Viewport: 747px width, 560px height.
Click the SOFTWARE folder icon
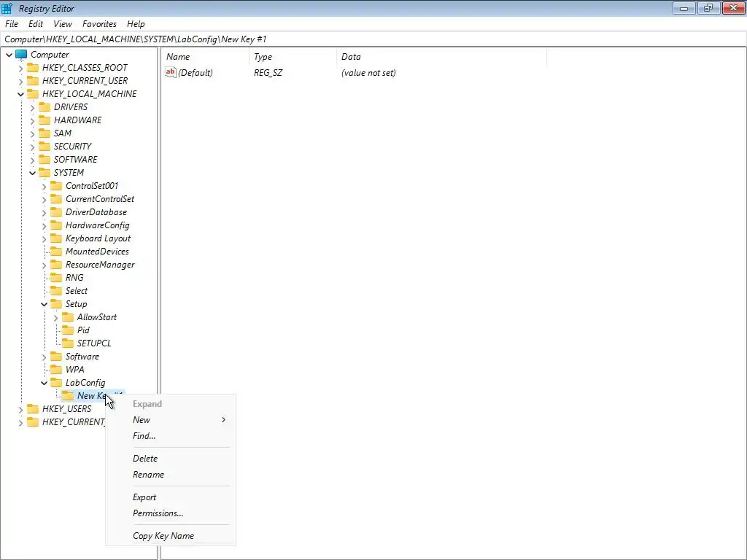44,160
